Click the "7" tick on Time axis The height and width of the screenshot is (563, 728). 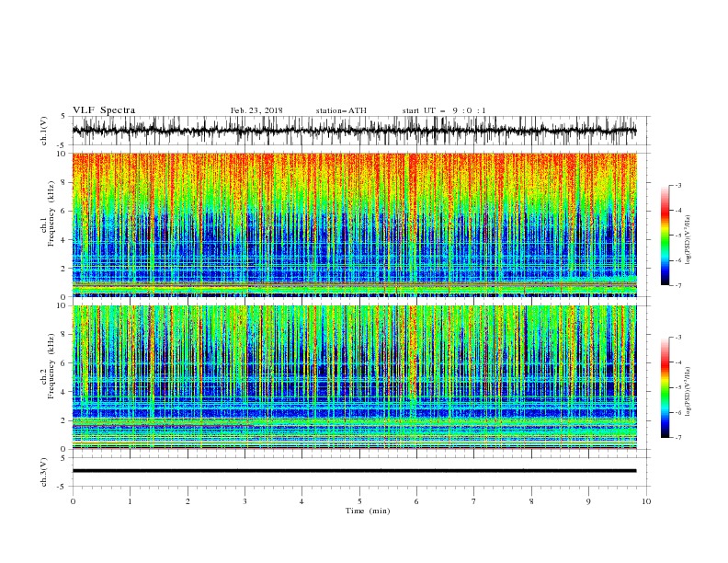tap(474, 501)
